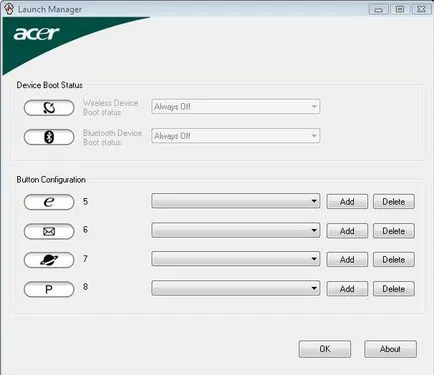The image size is (434, 375).
Task: Click the planet icon button 7
Action: pos(49,260)
